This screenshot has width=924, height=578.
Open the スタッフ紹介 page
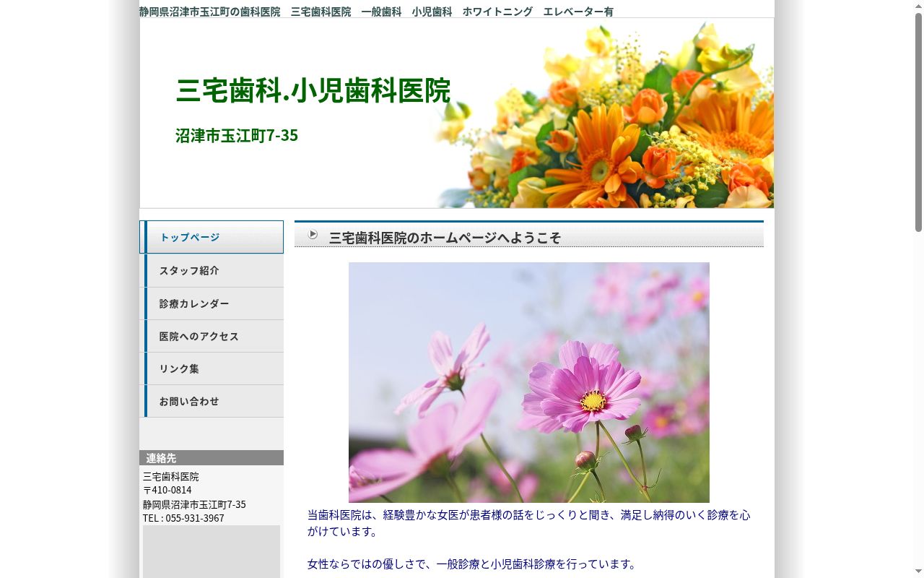(x=212, y=270)
